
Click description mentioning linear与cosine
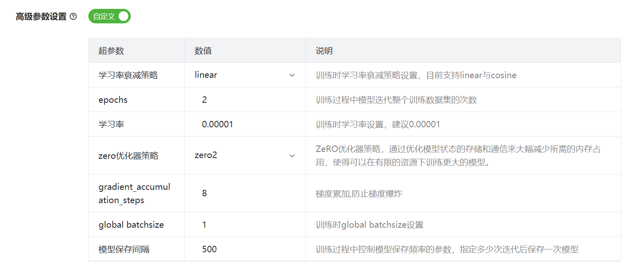click(416, 75)
